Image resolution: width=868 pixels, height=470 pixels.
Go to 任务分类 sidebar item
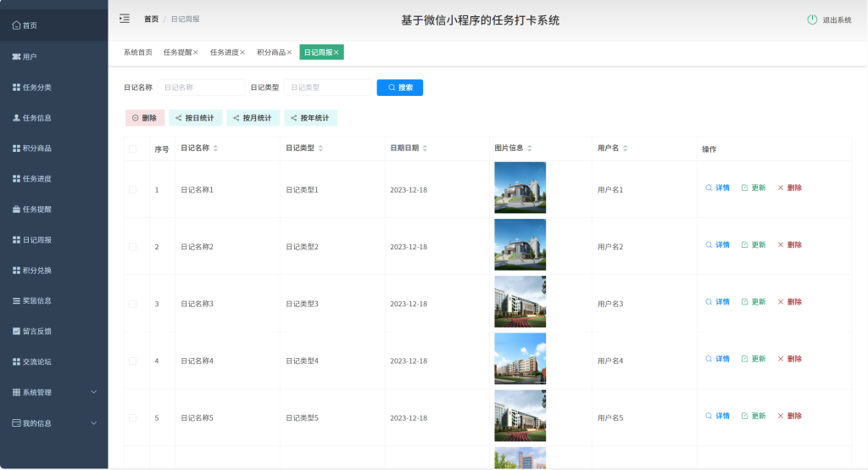pyautogui.click(x=53, y=87)
